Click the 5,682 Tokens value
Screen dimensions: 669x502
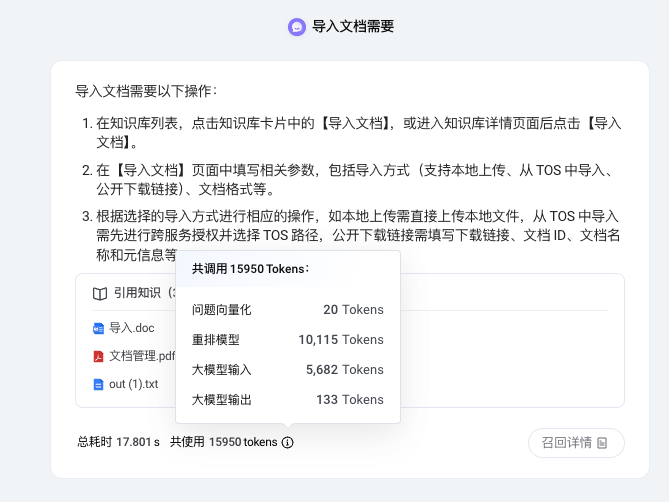click(x=345, y=370)
